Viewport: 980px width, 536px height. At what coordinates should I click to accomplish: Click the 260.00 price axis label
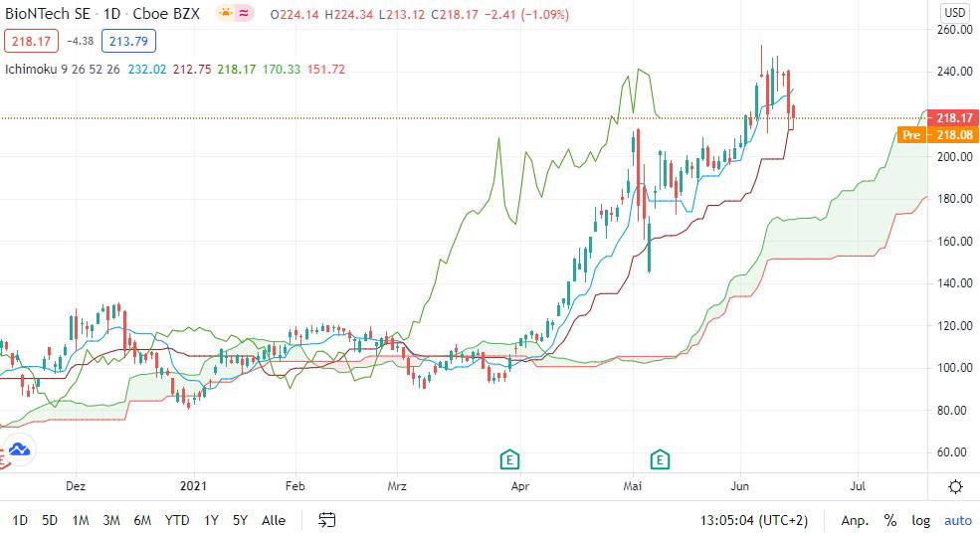(954, 30)
